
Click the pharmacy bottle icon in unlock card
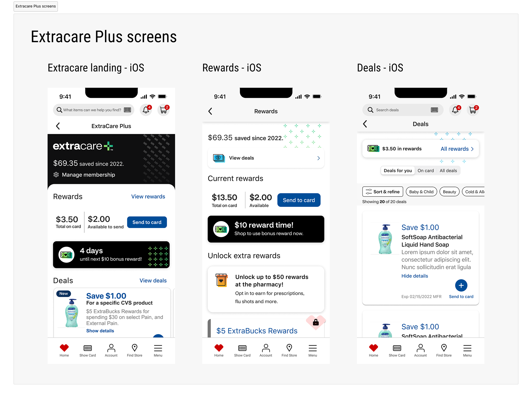[x=221, y=280]
